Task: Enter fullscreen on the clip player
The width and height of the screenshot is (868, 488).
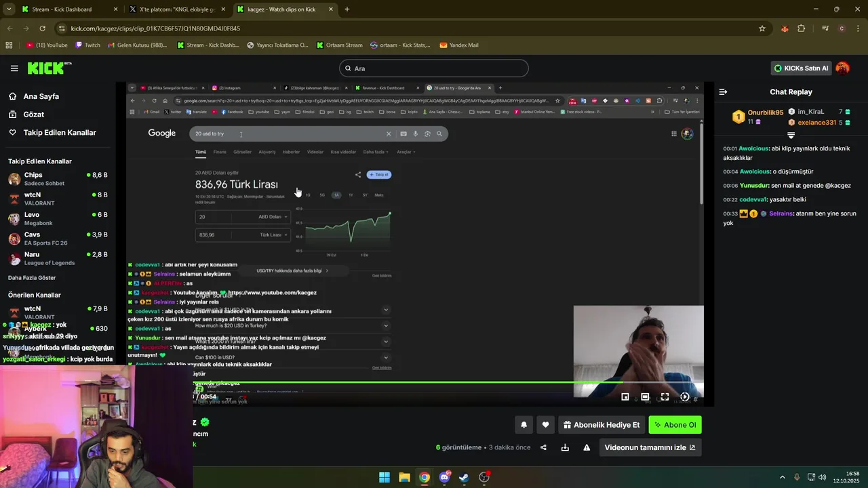Action: coord(665,396)
